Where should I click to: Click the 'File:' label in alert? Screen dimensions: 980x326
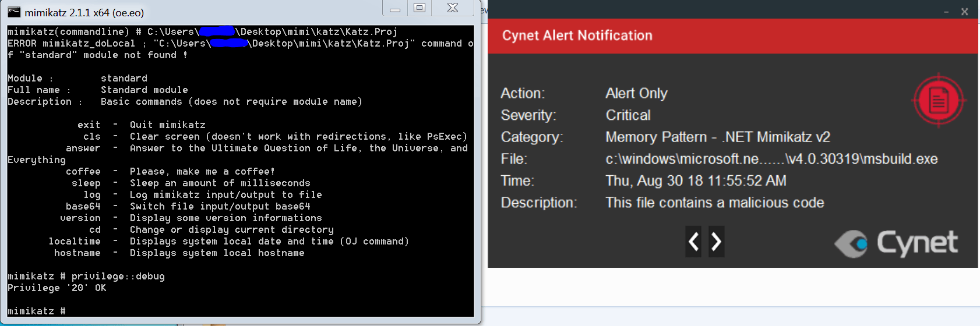(514, 159)
